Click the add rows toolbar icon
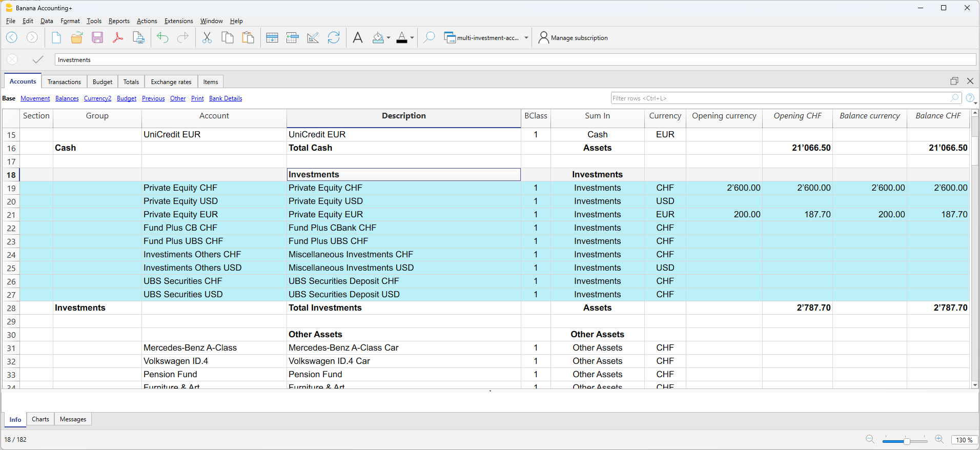 pyautogui.click(x=272, y=37)
